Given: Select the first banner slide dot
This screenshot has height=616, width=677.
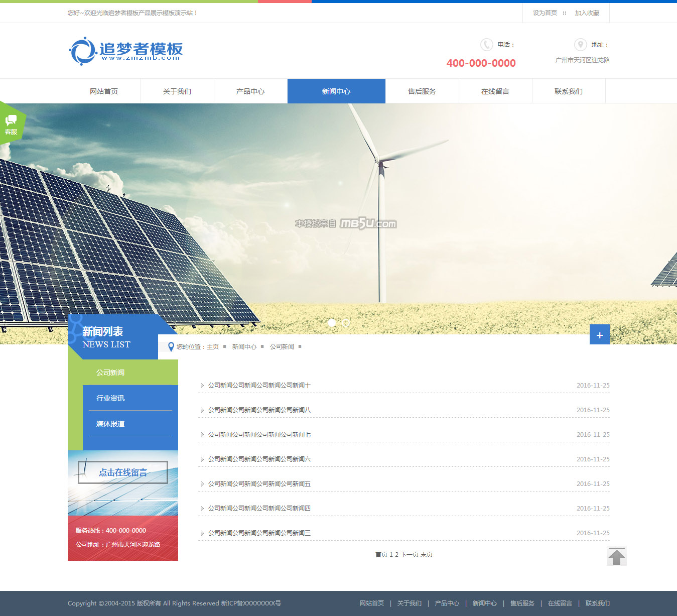Looking at the screenshot, I should 332,323.
